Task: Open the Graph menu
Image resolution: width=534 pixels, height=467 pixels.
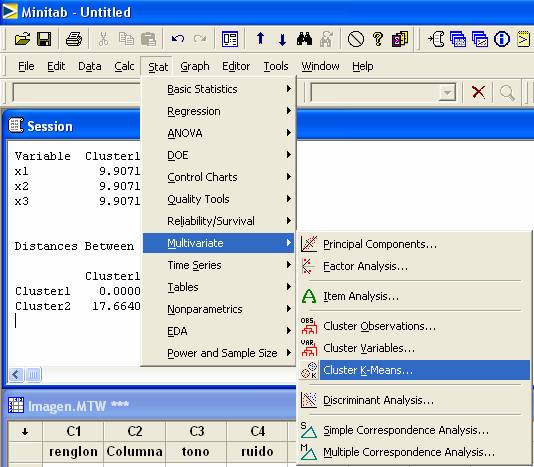Action: pos(195,66)
